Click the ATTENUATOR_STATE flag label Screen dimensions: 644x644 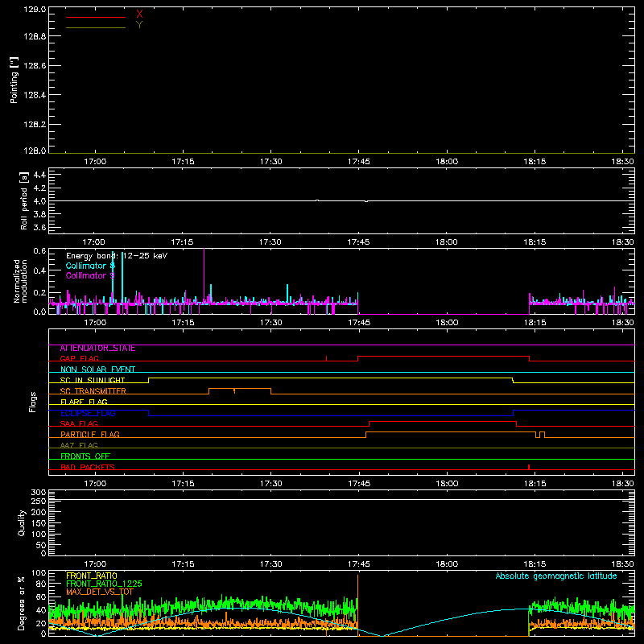point(97,349)
